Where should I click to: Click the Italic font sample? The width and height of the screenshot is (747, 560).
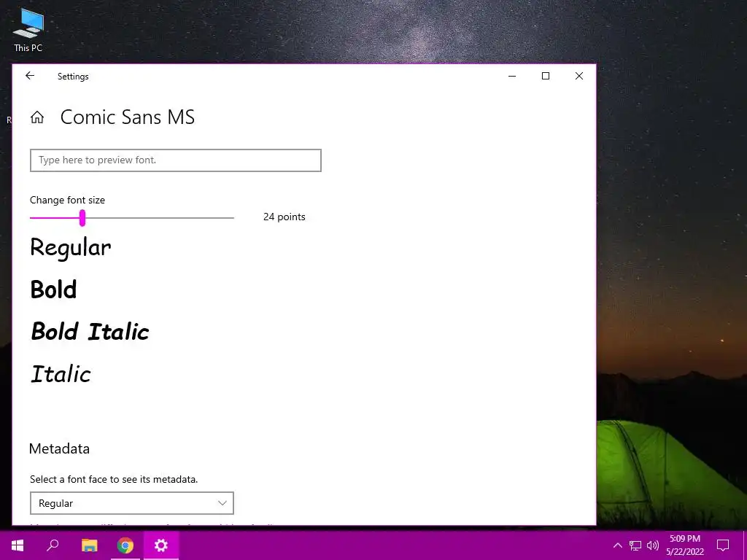click(61, 374)
